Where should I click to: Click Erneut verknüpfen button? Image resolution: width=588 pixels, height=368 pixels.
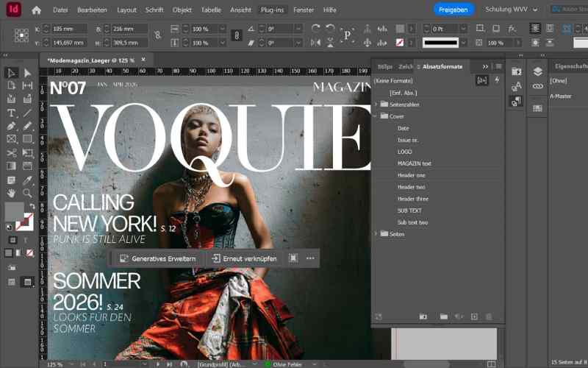tap(244, 258)
